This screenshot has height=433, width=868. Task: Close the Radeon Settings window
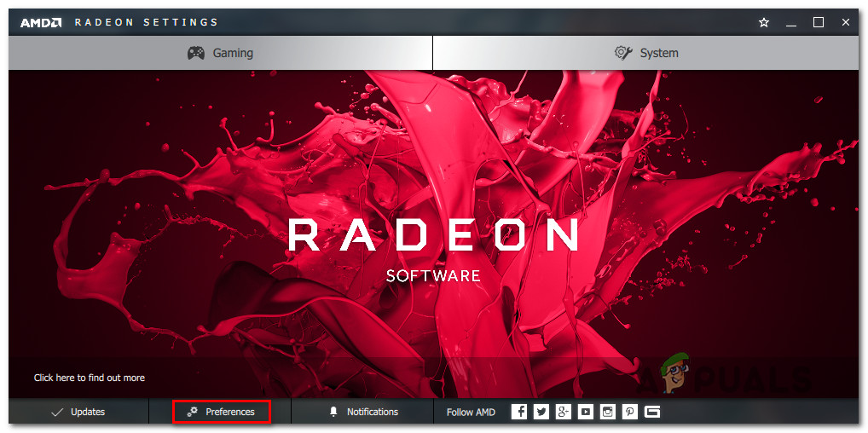click(x=845, y=23)
